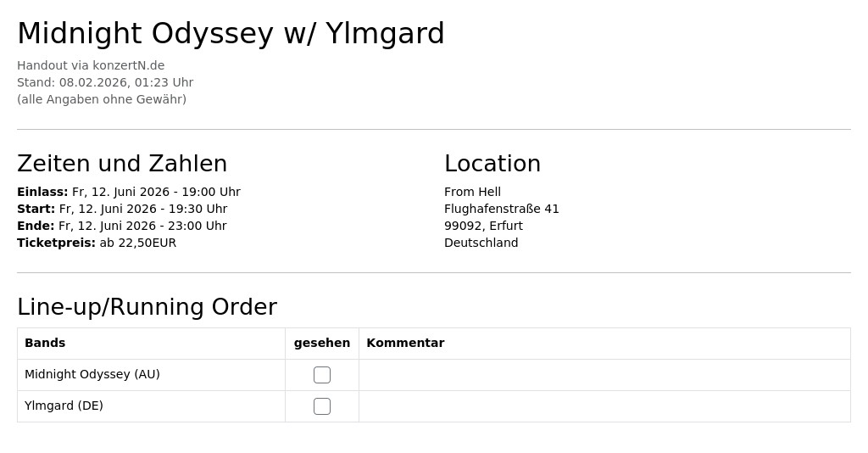Tick the gesehen checkbox for Ylmgard
The image size is (868, 453).
click(x=321, y=406)
